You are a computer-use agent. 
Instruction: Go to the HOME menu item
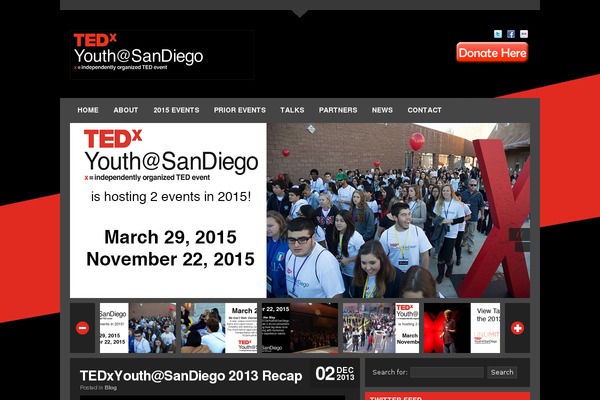88,110
